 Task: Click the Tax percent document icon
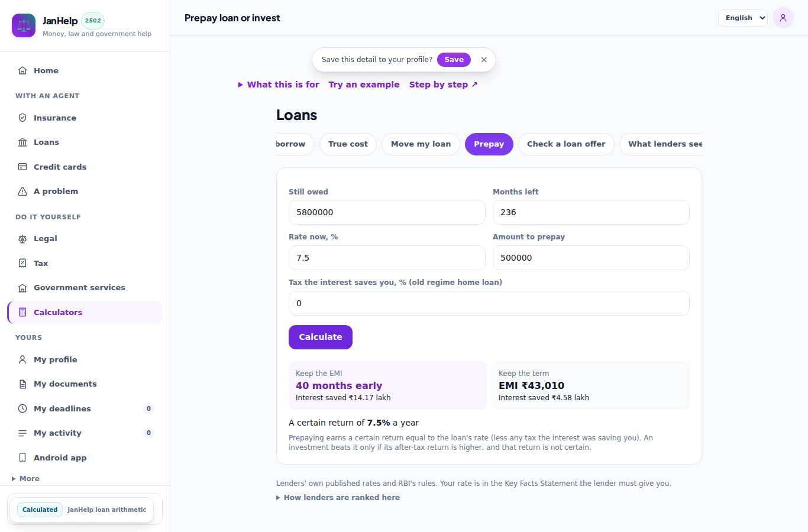pos(22,263)
